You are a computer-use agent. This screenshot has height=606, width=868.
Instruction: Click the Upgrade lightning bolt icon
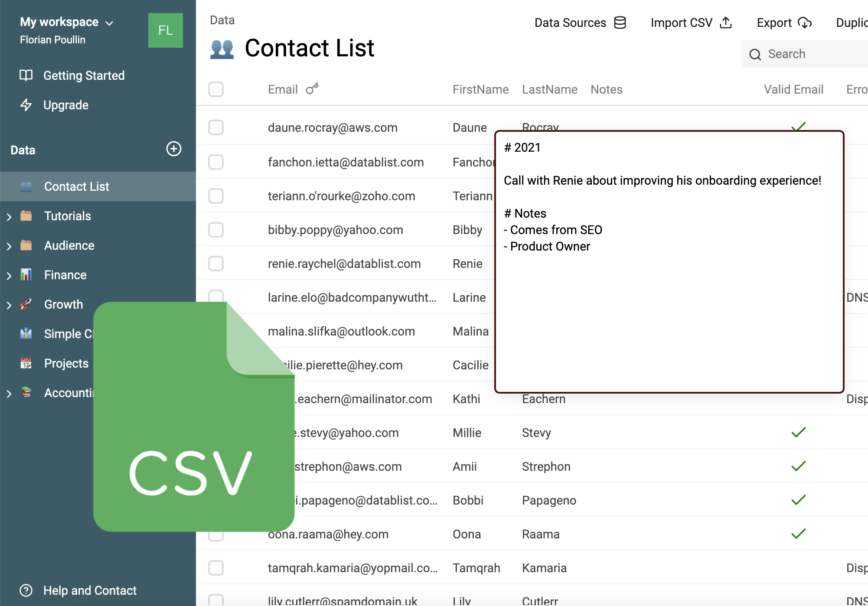click(26, 105)
